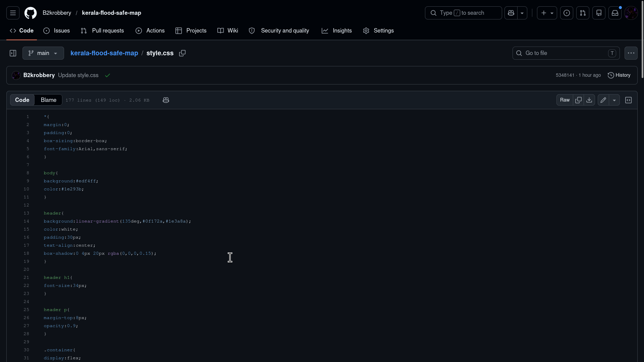The height and width of the screenshot is (362, 644).
Task: Open your repositories icon in the header
Action: click(599, 13)
